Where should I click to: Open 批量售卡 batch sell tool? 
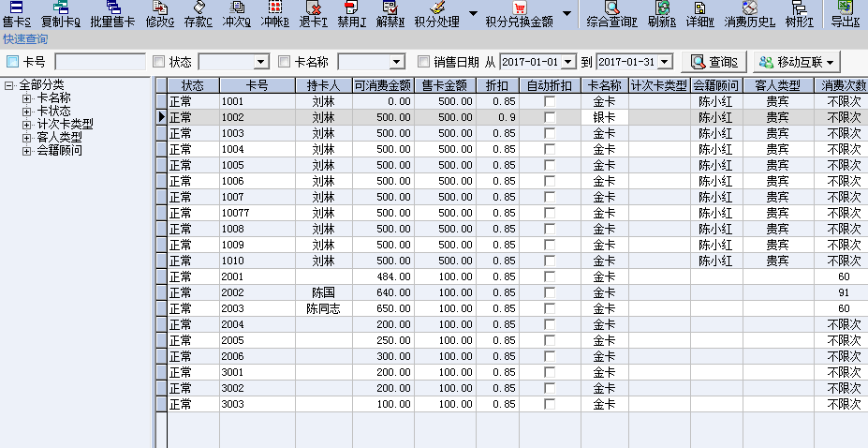point(112,13)
